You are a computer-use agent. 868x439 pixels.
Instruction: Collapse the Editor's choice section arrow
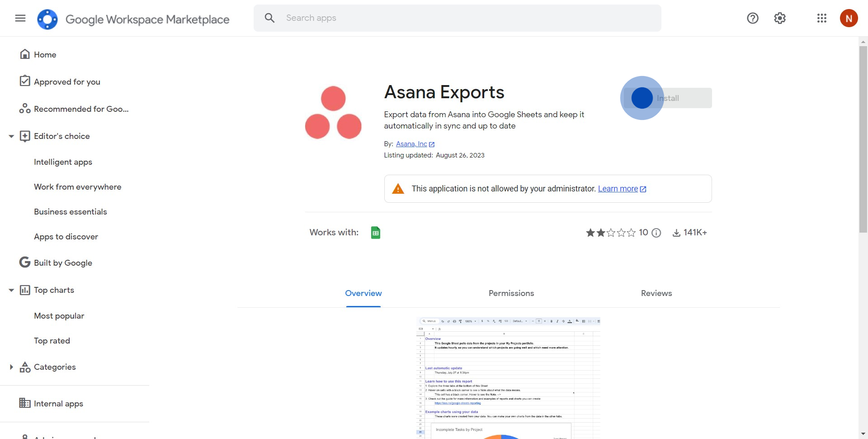tap(11, 136)
